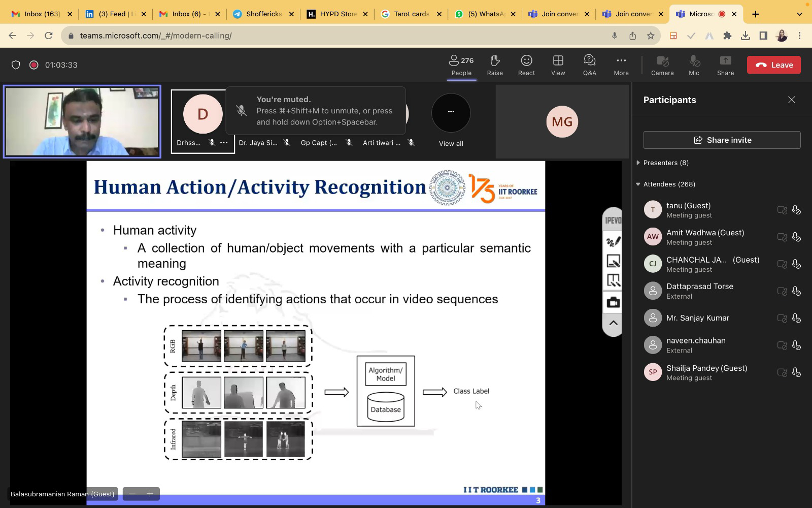Open the browser downloads icon
The width and height of the screenshot is (812, 508).
pyautogui.click(x=745, y=36)
